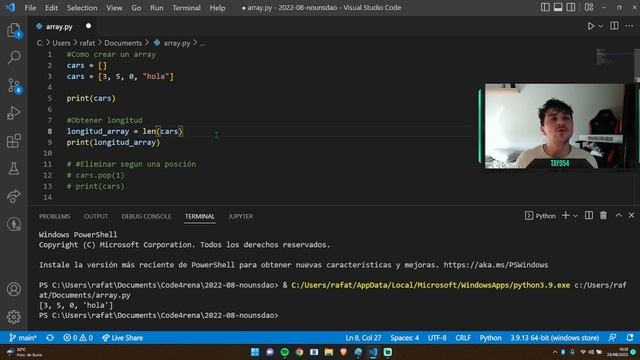Viewport: 640px width, 360px height.
Task: Open the Run and Debug view
Action: pos(14,113)
